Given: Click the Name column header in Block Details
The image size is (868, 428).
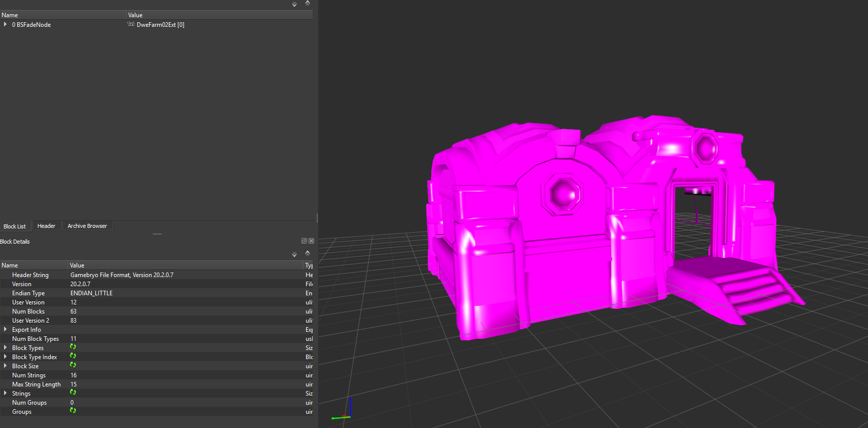Looking at the screenshot, I should click(34, 265).
